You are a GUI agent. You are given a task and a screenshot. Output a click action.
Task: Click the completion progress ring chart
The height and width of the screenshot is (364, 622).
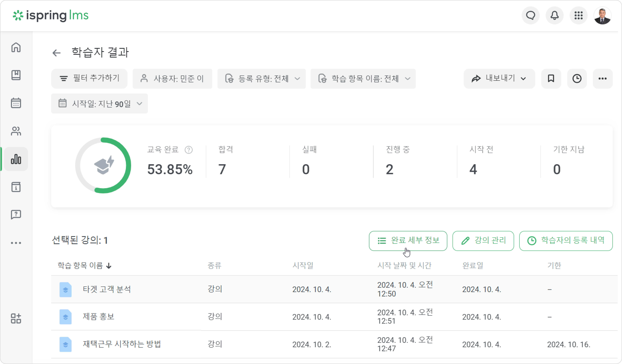103,165
